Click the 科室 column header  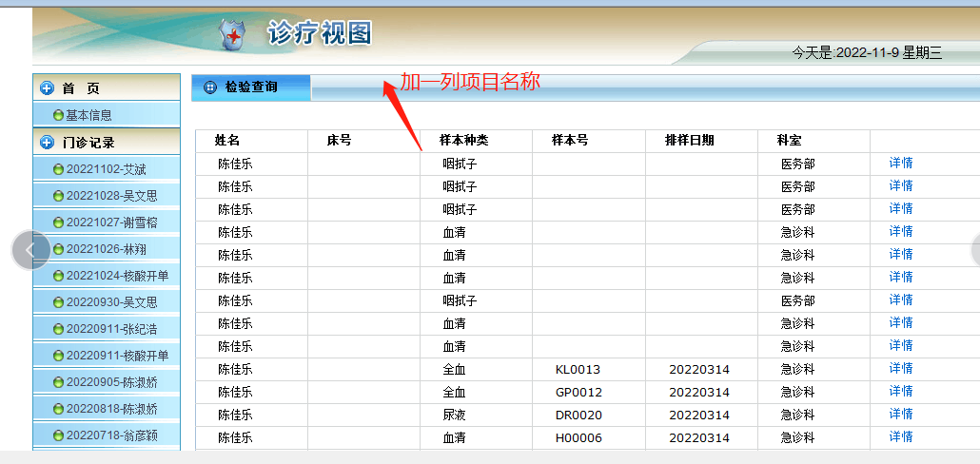[789, 141]
